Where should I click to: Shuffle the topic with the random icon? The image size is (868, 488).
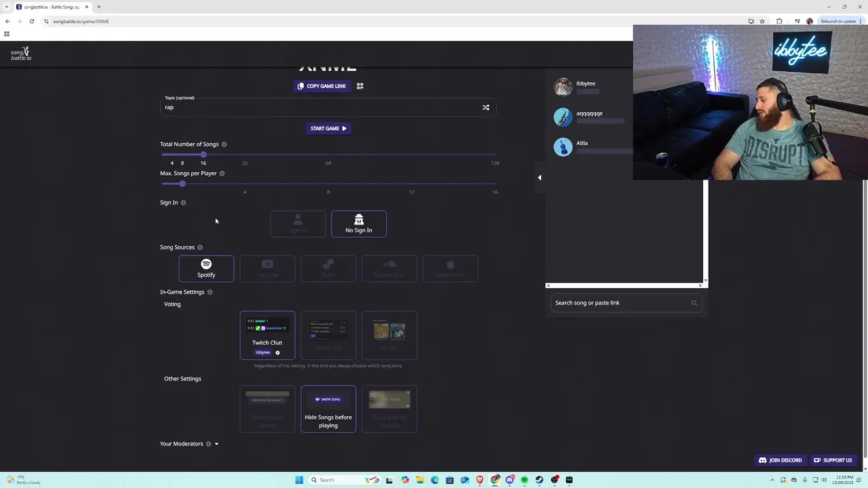[486, 107]
